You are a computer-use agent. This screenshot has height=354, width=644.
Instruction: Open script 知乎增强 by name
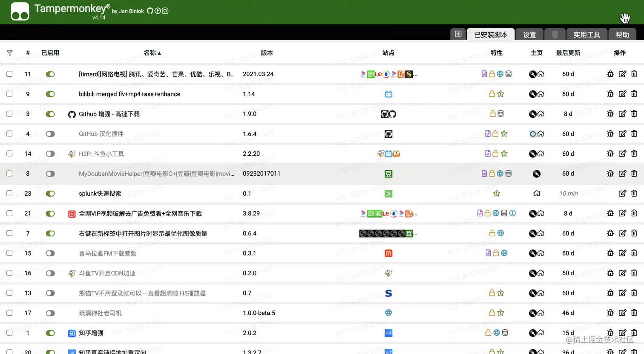pos(91,333)
